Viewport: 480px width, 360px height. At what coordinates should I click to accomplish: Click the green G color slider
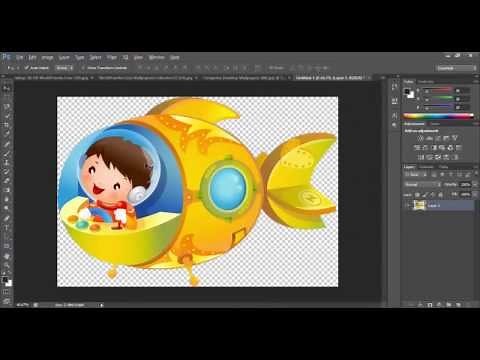tap(438, 99)
